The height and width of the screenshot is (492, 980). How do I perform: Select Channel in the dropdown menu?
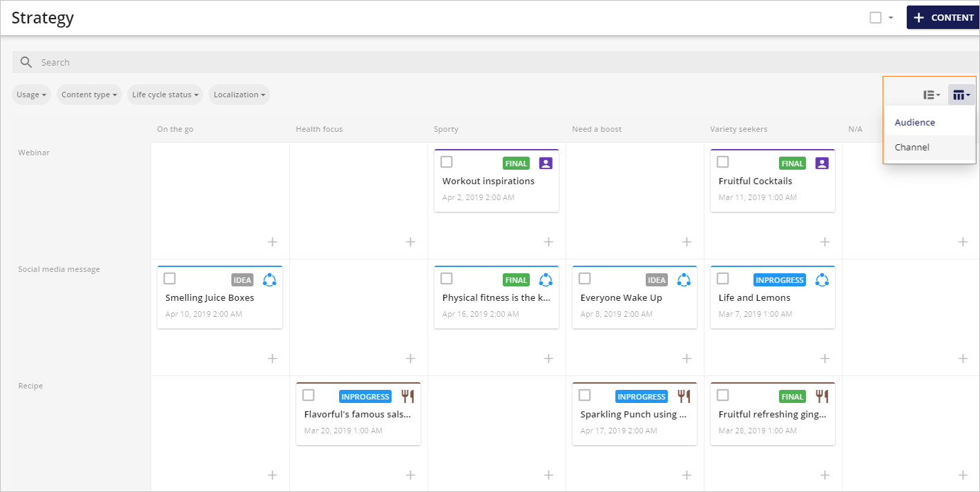pos(912,146)
